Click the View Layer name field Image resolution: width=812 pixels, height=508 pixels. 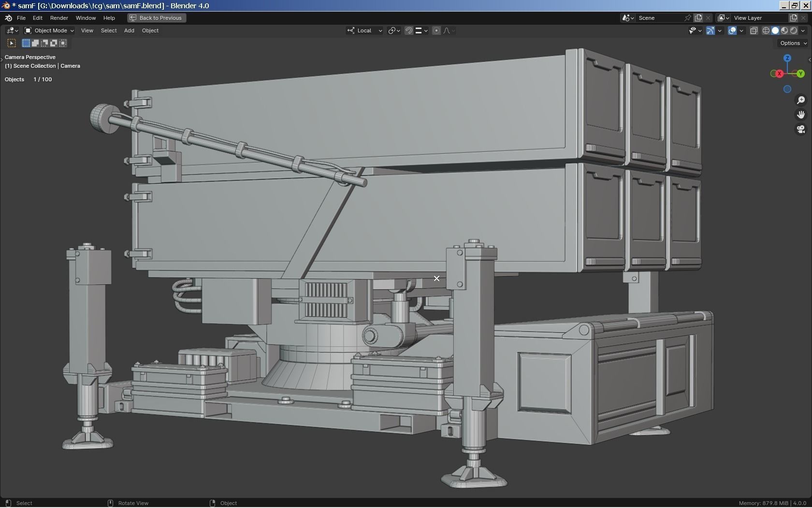click(x=759, y=18)
